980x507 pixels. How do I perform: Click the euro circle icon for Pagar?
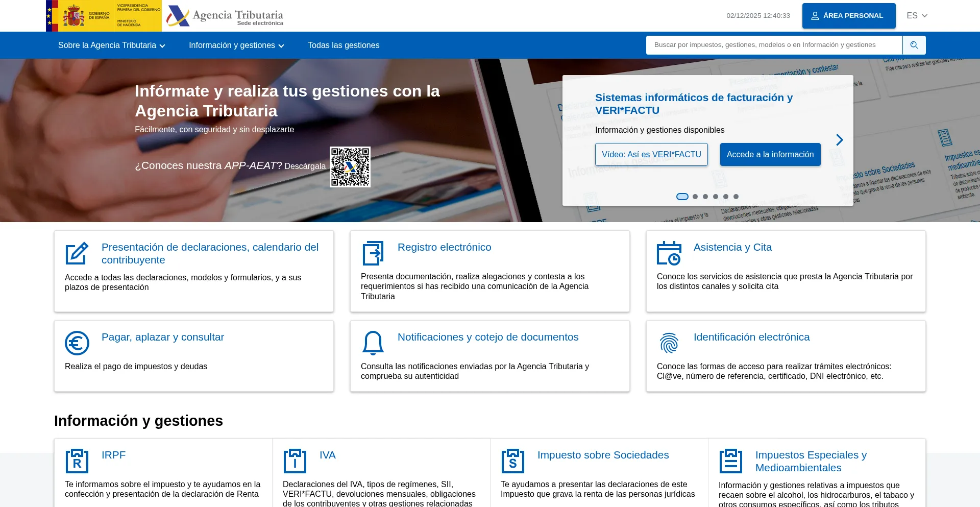(77, 343)
